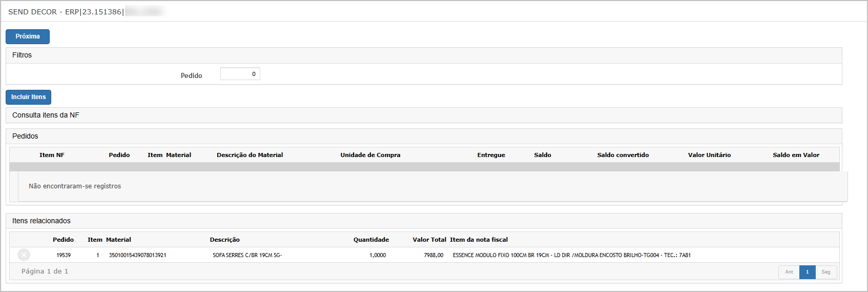The image size is (868, 292).
Task: Click Item da nota fiscal column header
Action: (x=479, y=240)
